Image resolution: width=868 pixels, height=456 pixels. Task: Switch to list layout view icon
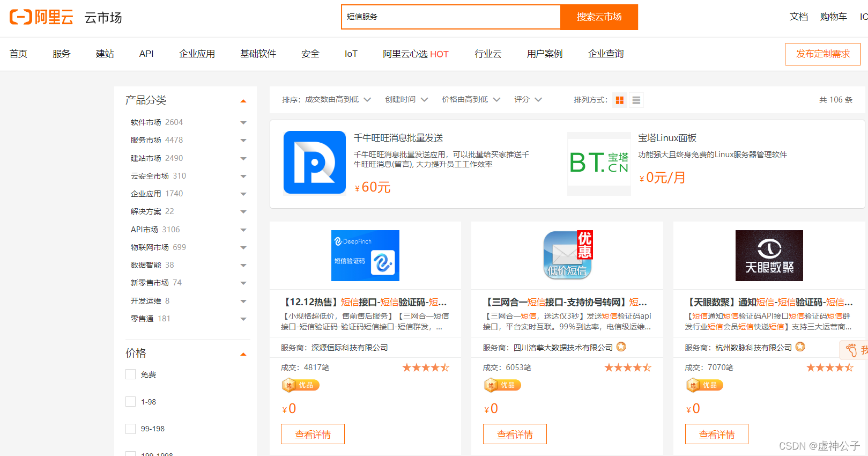(636, 100)
